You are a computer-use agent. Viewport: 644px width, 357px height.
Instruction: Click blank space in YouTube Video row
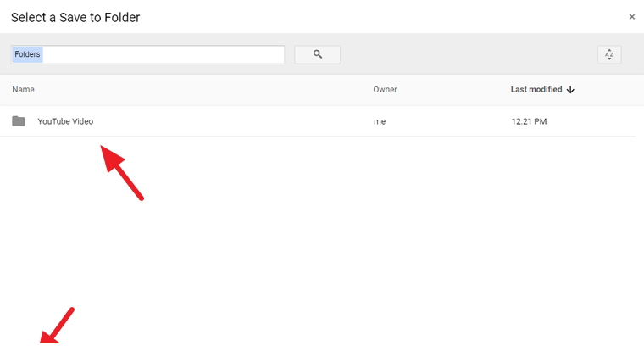coord(237,121)
